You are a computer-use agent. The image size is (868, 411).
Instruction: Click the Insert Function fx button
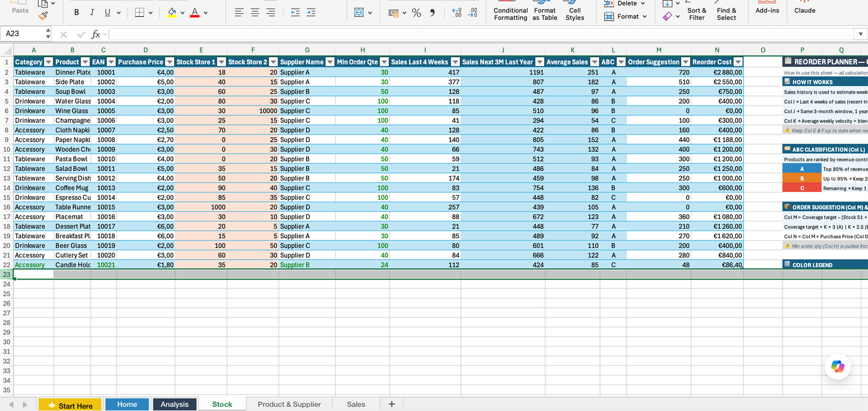pyautogui.click(x=96, y=34)
